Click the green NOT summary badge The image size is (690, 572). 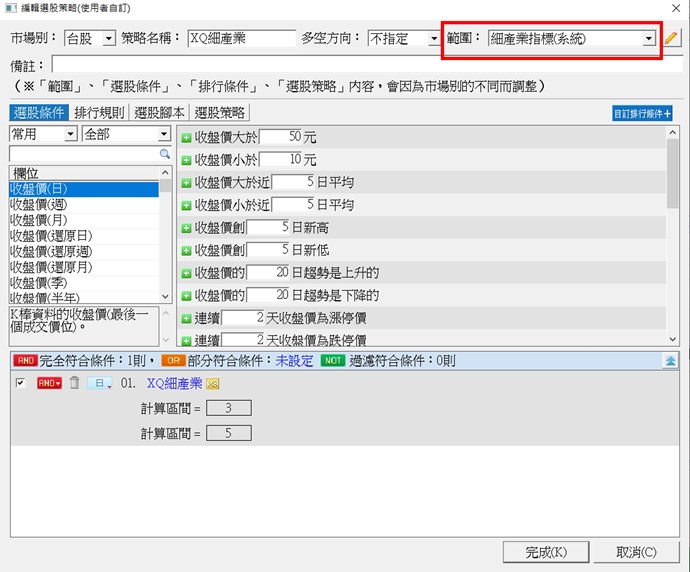[x=333, y=361]
